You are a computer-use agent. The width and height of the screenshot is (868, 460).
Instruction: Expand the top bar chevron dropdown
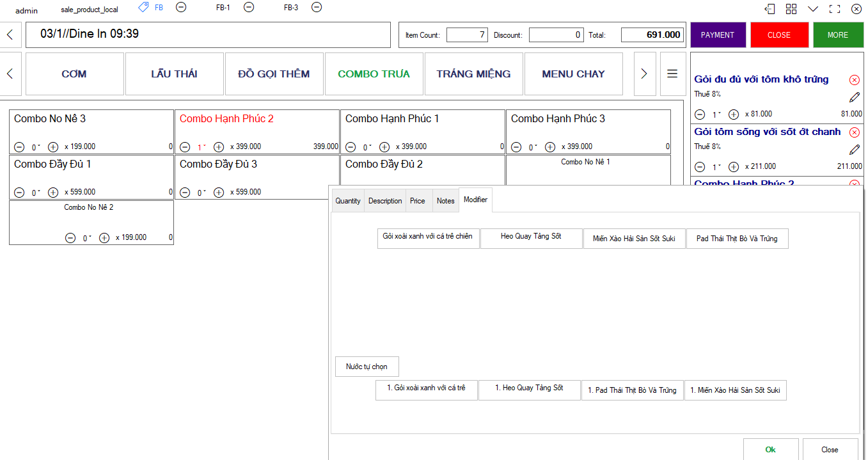[x=813, y=9]
